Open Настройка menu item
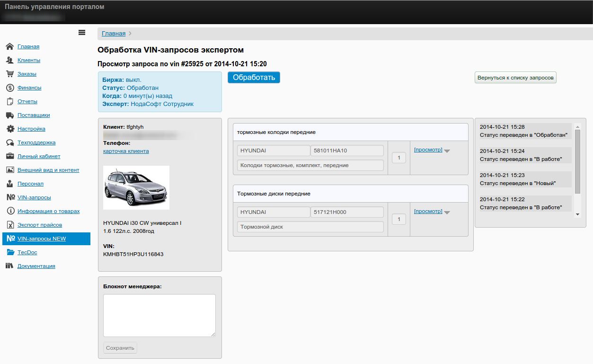593x364 pixels. point(32,129)
